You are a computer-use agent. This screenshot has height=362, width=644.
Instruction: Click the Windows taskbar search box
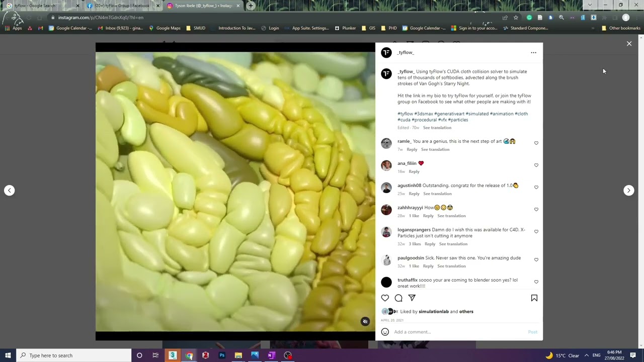[74, 355]
